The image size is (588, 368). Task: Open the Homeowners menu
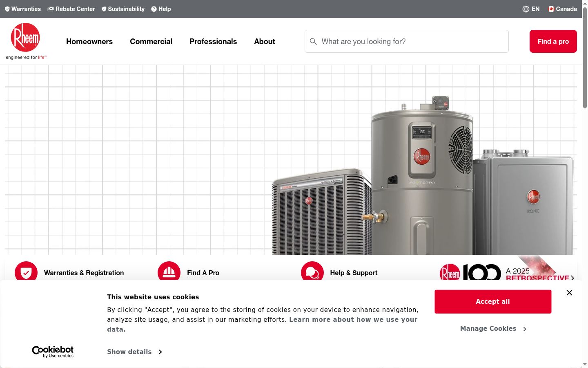click(89, 42)
